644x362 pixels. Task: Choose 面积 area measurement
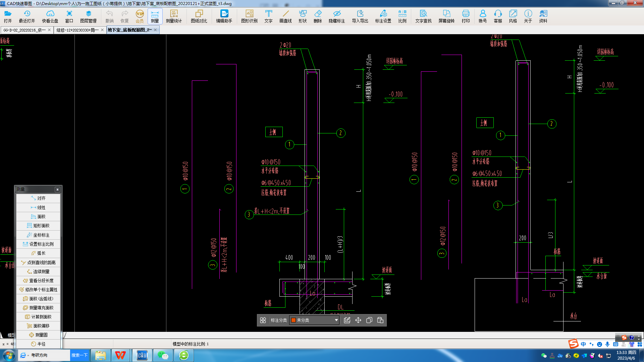pyautogui.click(x=38, y=217)
